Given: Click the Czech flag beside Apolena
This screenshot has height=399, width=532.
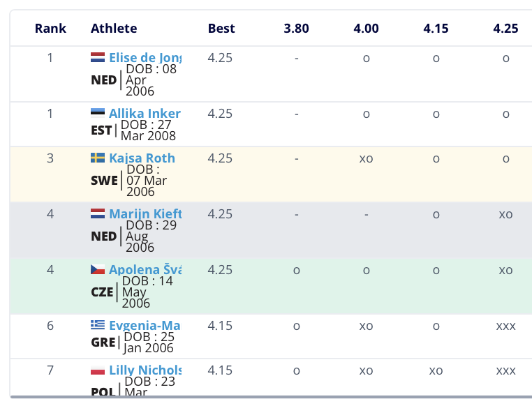Looking at the screenshot, I should pos(98,270).
